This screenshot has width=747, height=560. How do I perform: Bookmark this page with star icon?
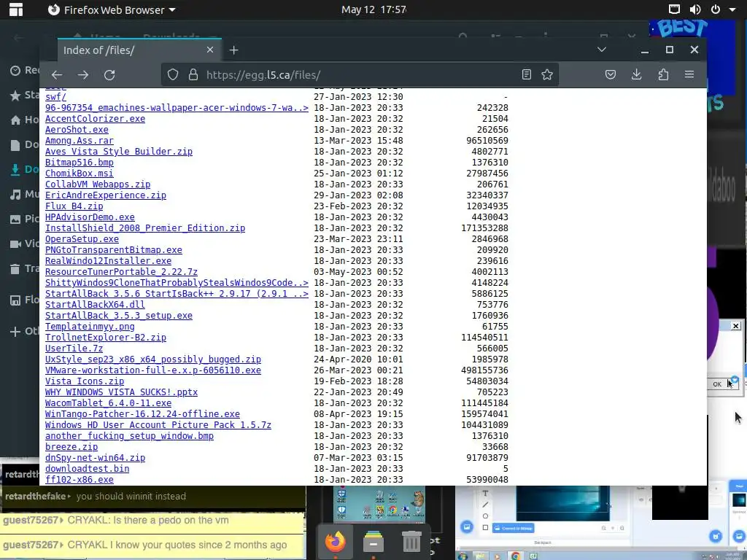click(x=547, y=75)
